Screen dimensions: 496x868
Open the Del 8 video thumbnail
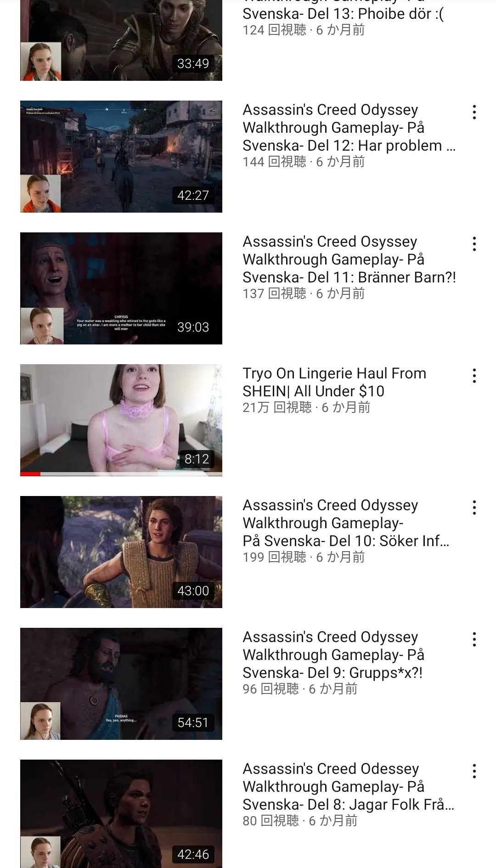[121, 814]
